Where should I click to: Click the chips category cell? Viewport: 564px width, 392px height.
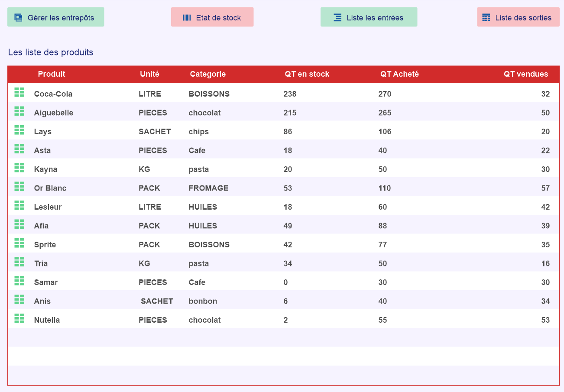coord(199,132)
